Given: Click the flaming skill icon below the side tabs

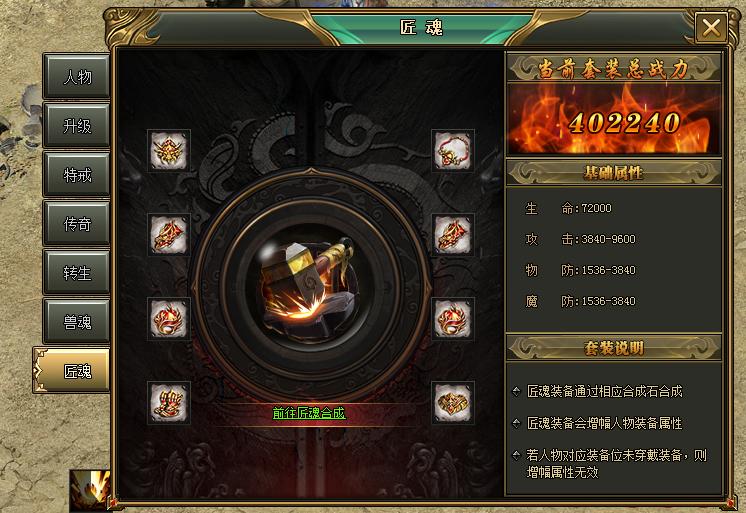Looking at the screenshot, I should point(90,491).
